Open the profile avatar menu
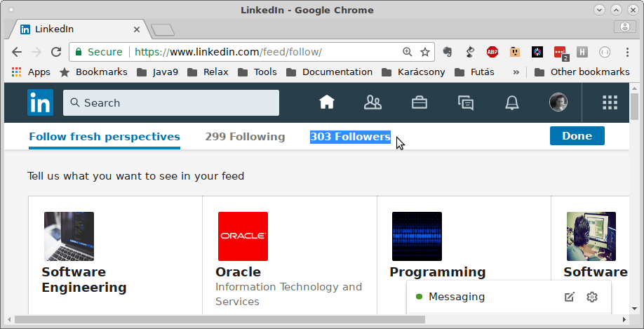 [x=558, y=102]
